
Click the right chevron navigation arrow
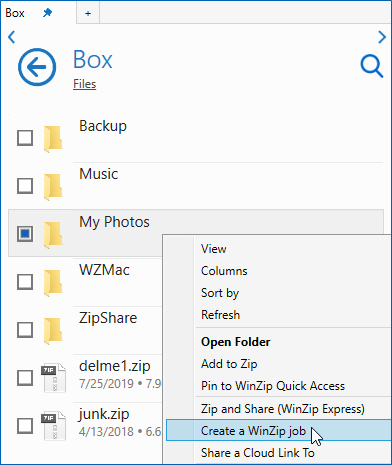click(382, 37)
